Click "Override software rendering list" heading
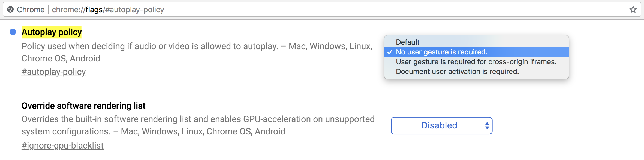Image resolution: width=644 pixels, height=160 pixels. [x=83, y=106]
